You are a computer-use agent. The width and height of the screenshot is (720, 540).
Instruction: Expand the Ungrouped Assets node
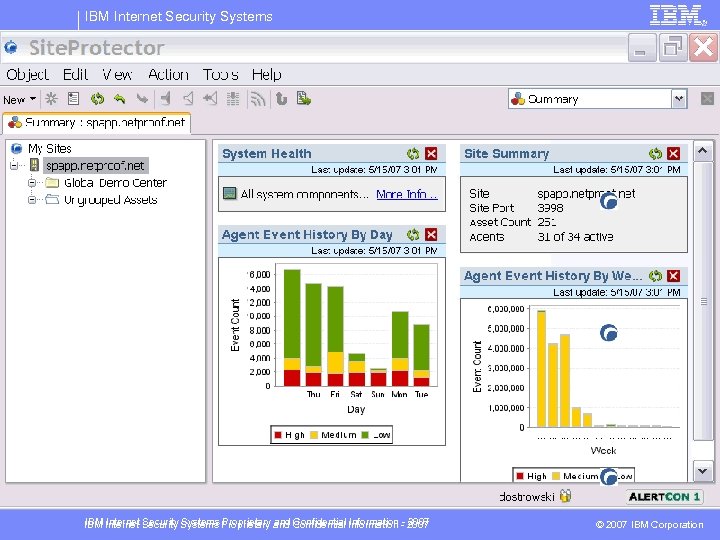pyautogui.click(x=32, y=200)
